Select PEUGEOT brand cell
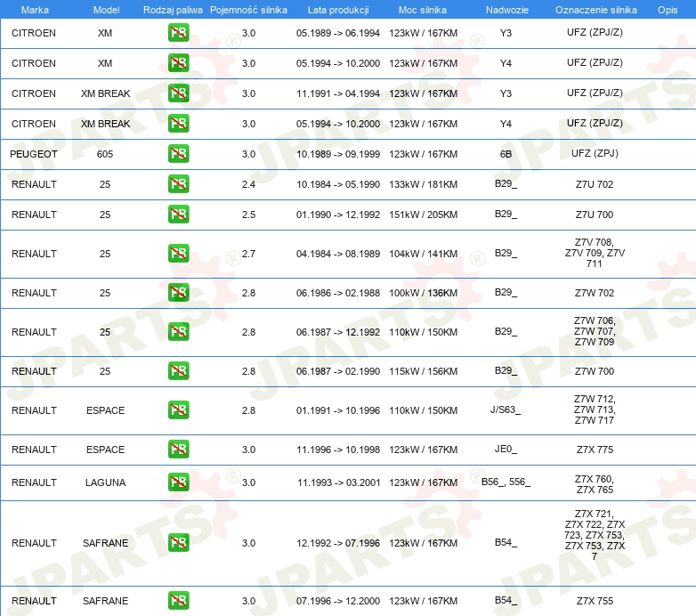Screen dimensions: 696x616 [x=34, y=154]
